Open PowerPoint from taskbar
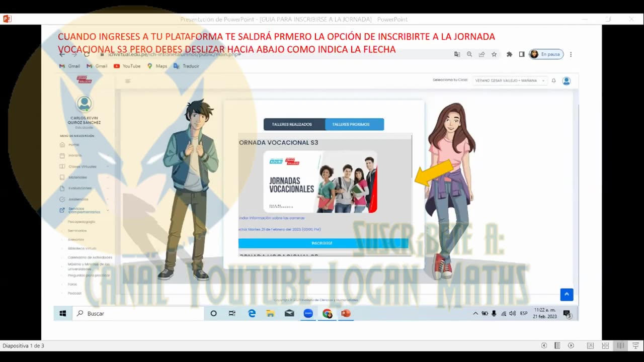This screenshot has height=362, width=644. (346, 313)
